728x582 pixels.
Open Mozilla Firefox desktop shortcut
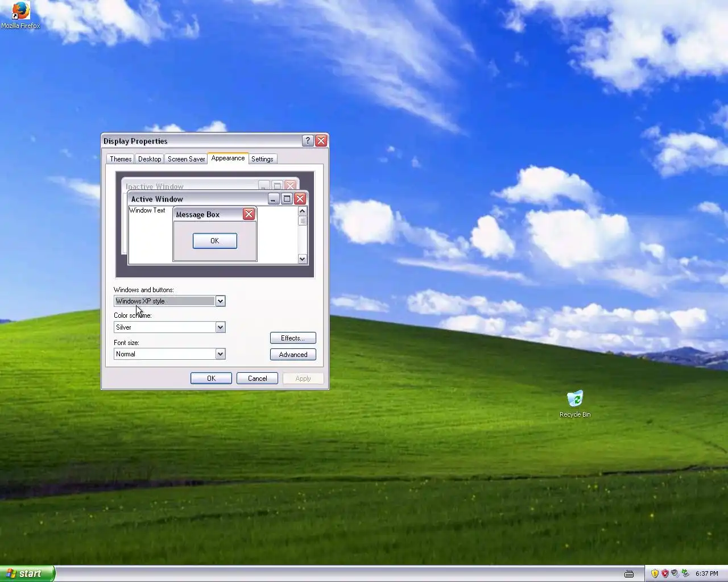(20, 15)
